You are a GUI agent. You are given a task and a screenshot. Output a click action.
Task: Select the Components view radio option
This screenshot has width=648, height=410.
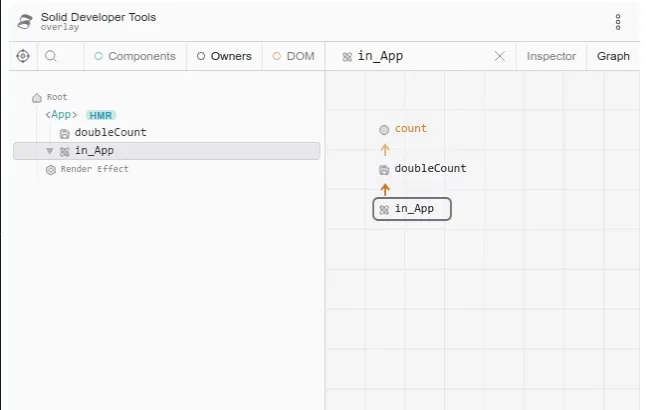point(135,56)
